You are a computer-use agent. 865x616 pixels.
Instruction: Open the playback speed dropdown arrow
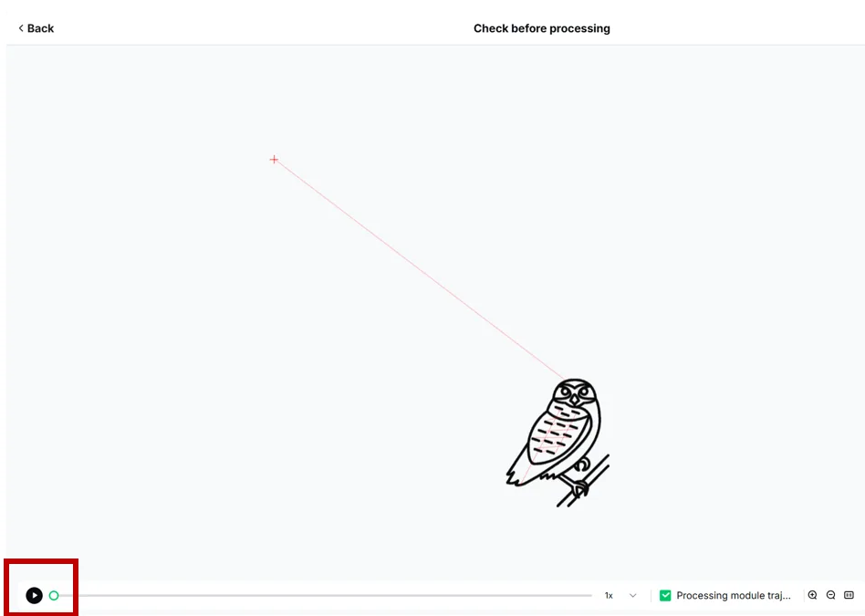point(632,596)
